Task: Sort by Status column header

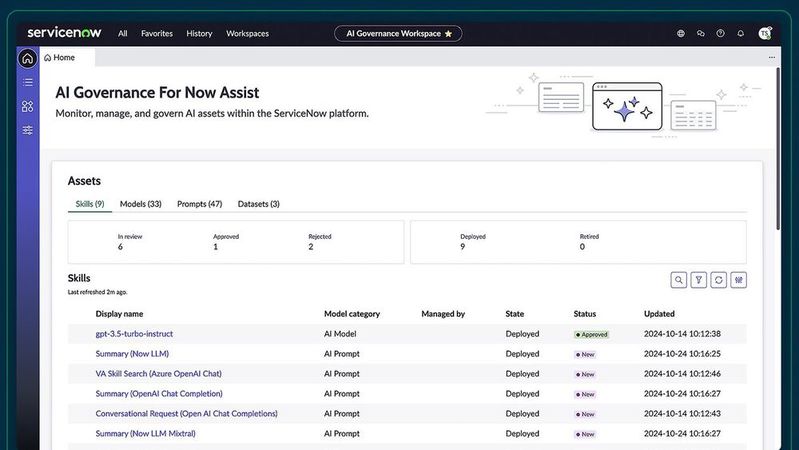Action: click(584, 314)
